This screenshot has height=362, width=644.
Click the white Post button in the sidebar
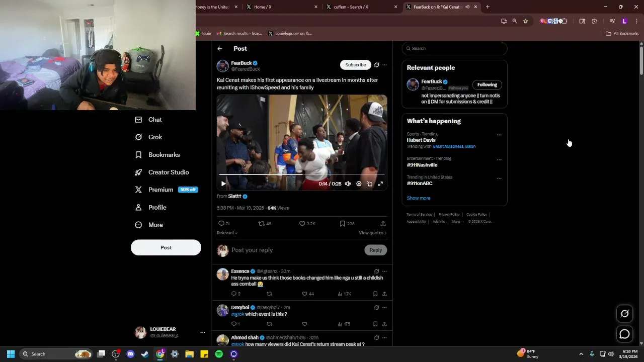point(166,247)
